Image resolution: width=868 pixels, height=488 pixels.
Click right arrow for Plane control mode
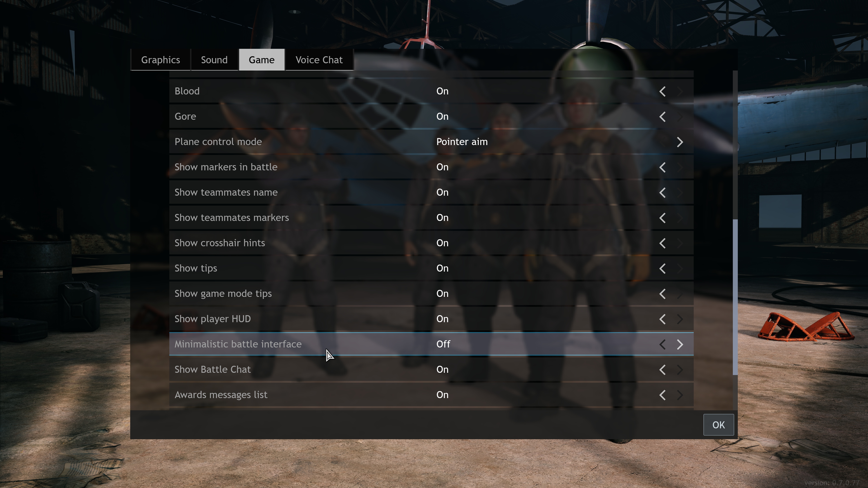pos(680,142)
